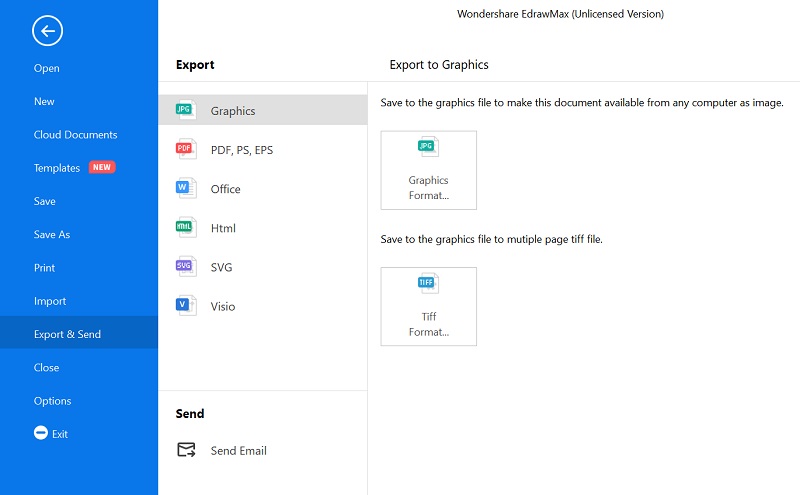Select the Export & Send entry
Screen dimensions: 800x495
tap(79, 332)
